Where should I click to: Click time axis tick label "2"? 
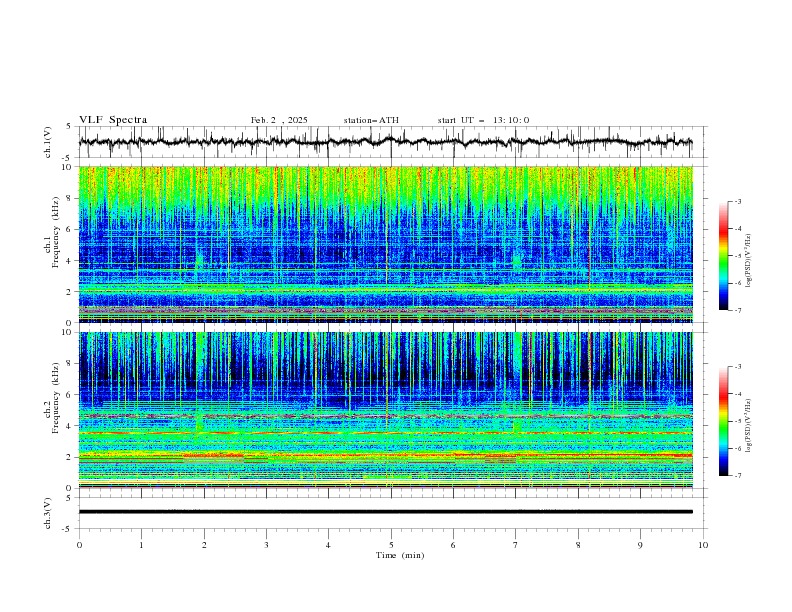(x=204, y=545)
